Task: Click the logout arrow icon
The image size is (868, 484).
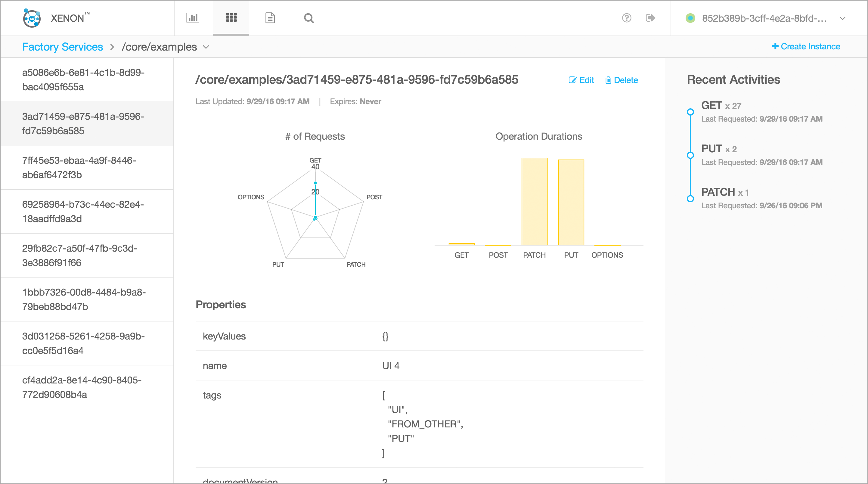Action: pyautogui.click(x=650, y=17)
